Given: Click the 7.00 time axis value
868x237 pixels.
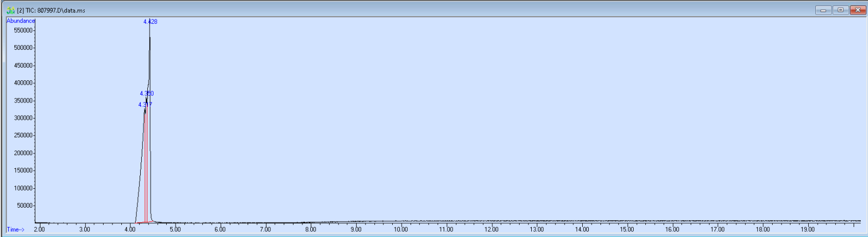Looking at the screenshot, I should 265,229.
